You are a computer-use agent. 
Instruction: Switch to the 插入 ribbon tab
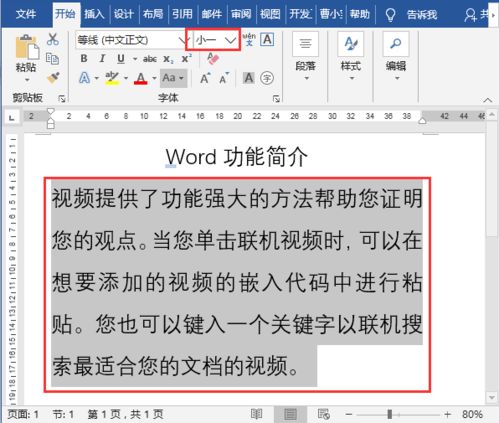click(x=94, y=14)
